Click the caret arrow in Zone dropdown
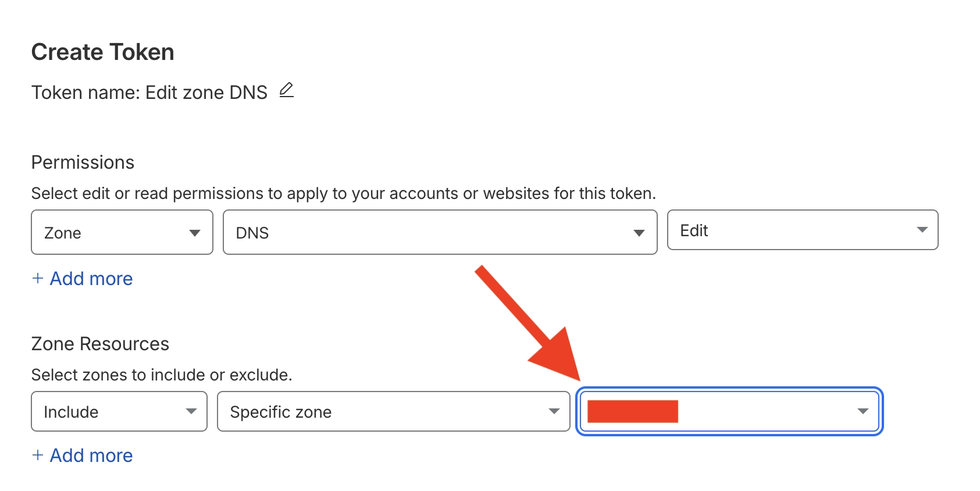Viewport: 980px width, 491px height. (195, 233)
